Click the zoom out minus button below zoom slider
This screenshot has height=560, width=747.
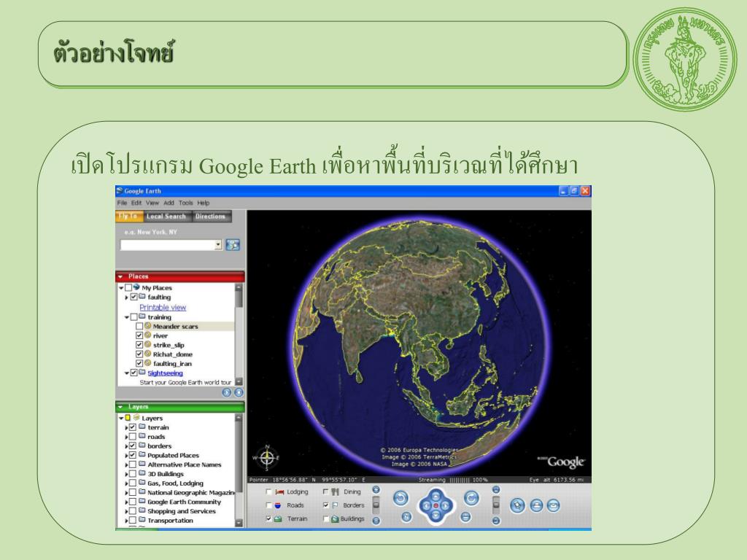pyautogui.click(x=376, y=521)
